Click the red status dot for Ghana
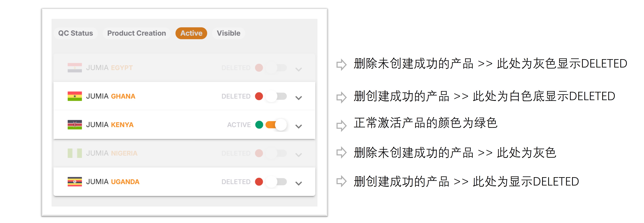This screenshot has height=223, width=644. pyautogui.click(x=259, y=96)
